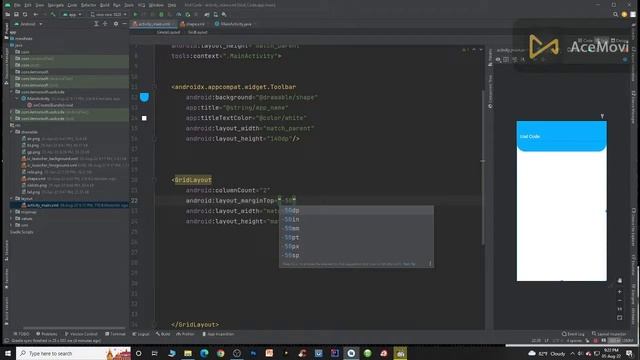Click the Save All icon in toolbar

[x=16, y=14]
